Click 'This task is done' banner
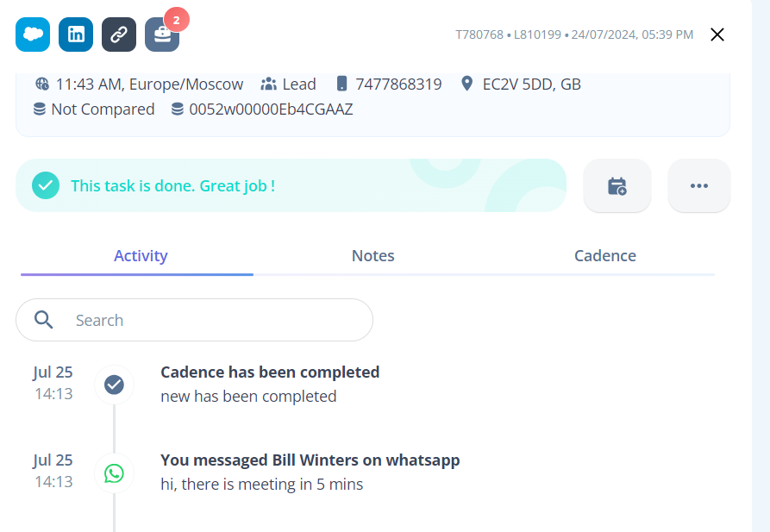The width and height of the screenshot is (770, 532). 291,185
